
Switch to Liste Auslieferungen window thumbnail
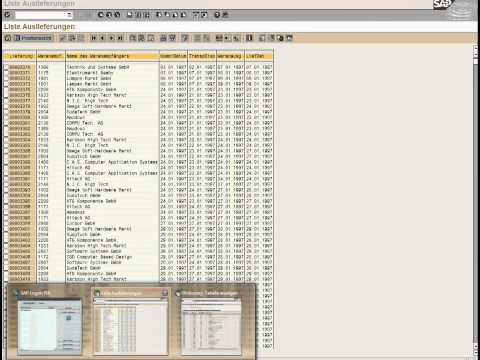131,322
